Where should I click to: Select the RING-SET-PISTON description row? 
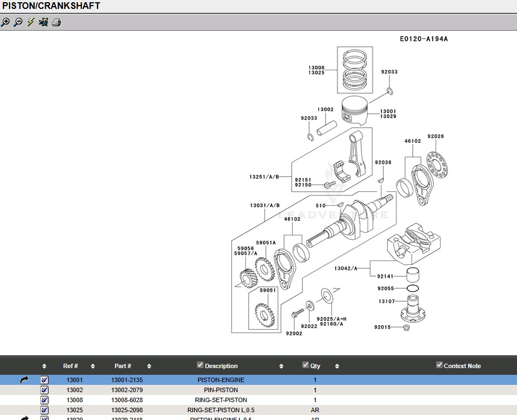tap(221, 400)
